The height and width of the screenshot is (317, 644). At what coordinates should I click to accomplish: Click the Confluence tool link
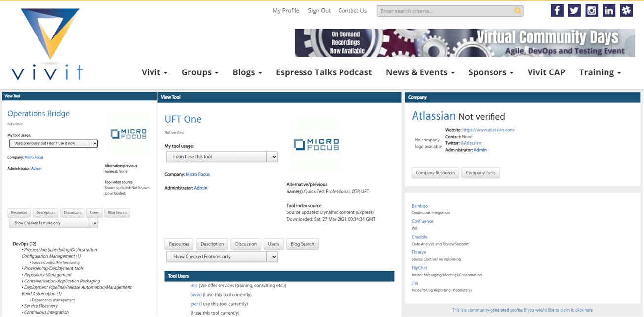(x=422, y=221)
